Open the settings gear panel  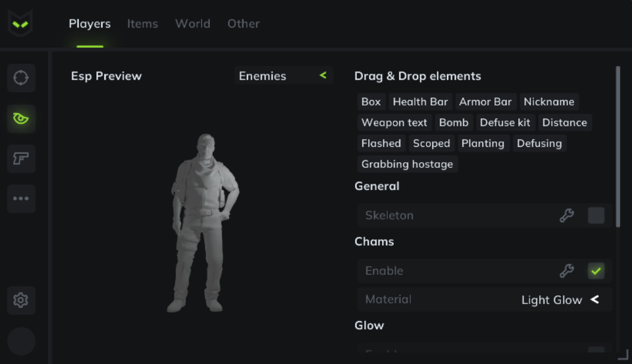(x=21, y=300)
